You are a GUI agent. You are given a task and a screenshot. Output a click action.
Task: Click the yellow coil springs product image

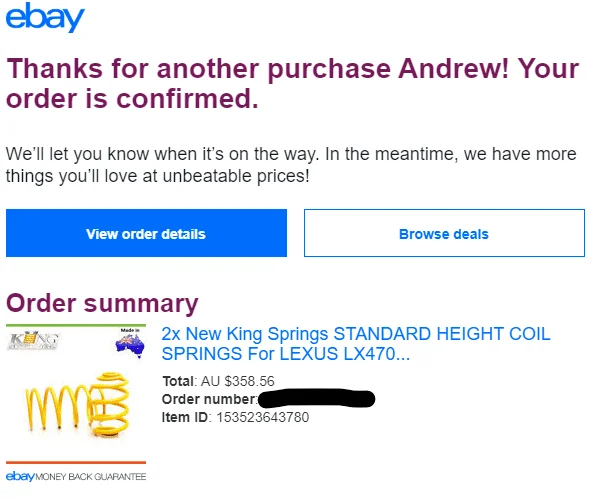click(77, 404)
